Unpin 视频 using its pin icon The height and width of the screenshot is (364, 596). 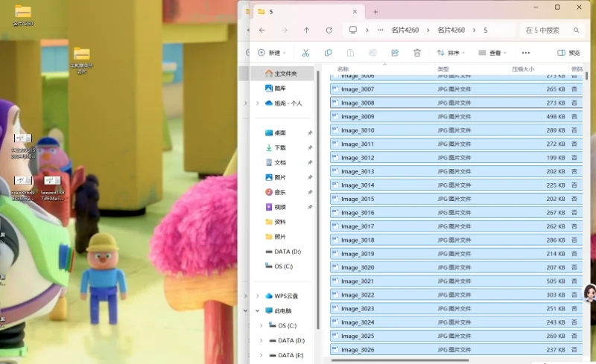pos(310,207)
